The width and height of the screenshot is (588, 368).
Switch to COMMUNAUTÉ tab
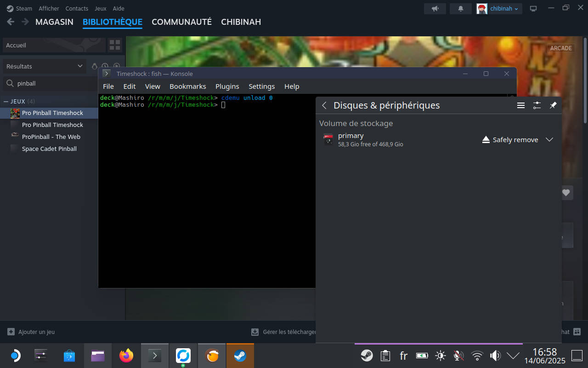181,22
